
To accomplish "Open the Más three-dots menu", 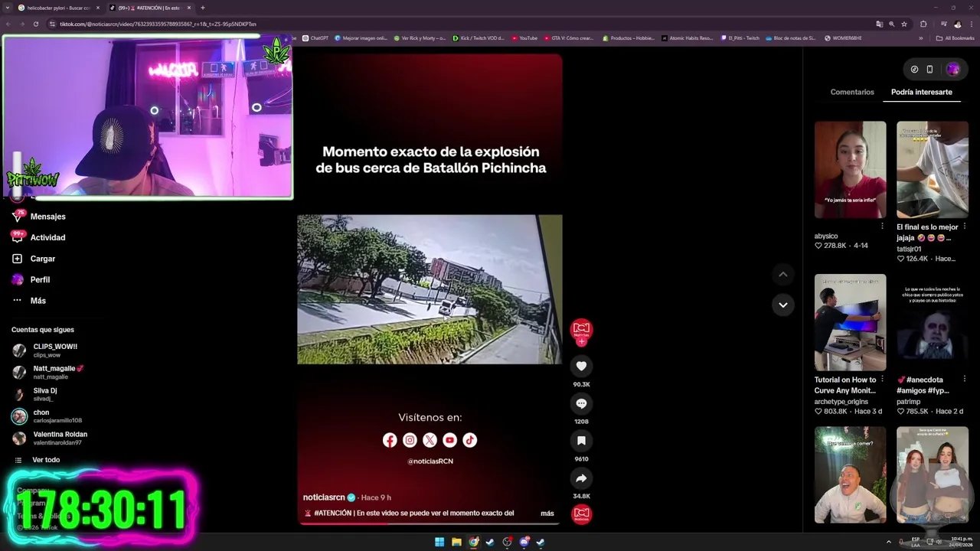I will coord(17,301).
